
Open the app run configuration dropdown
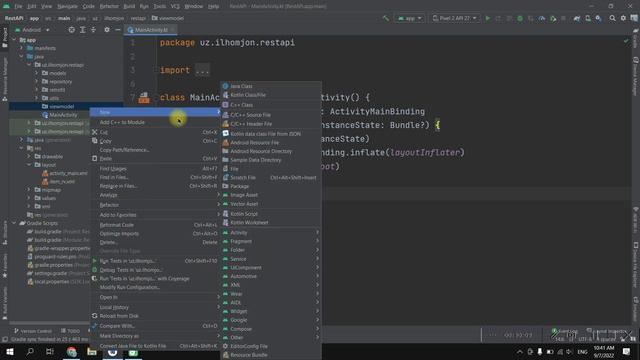pyautogui.click(x=409, y=18)
